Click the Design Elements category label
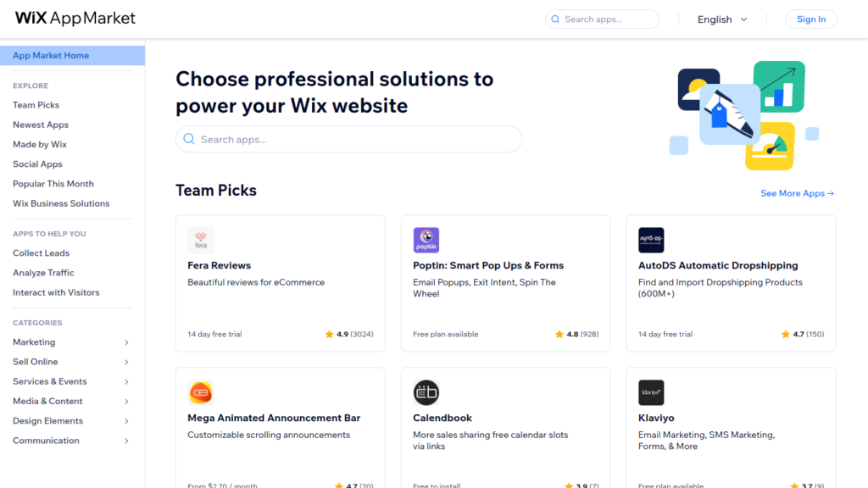 (x=47, y=421)
